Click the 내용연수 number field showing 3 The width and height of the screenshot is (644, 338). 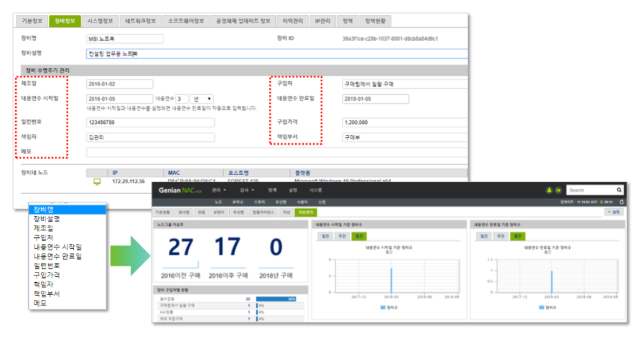182,99
